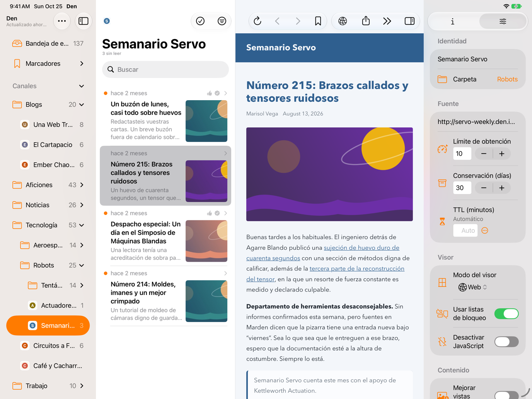This screenshot has height=399, width=532.
Task: Open article Número 214: Moldes, imanes
Action: (x=165, y=297)
